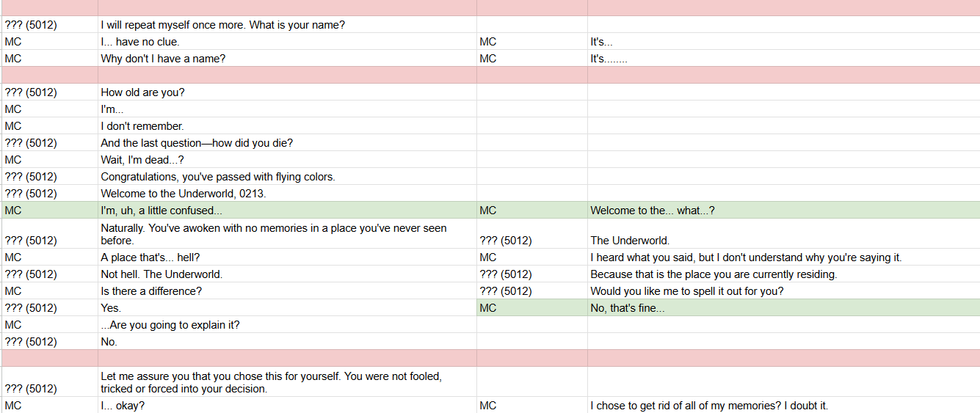
Task: Click cell 'How old are you?'
Action: tap(287, 92)
